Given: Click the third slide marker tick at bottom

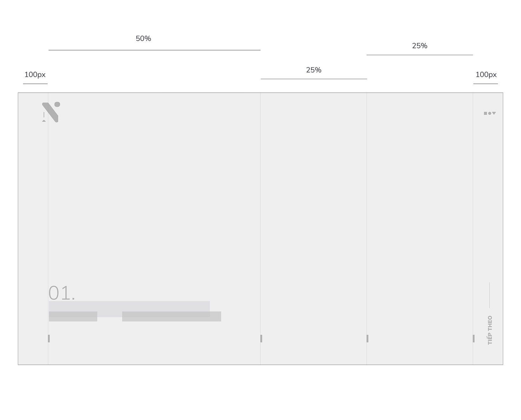Looking at the screenshot, I should pyautogui.click(x=367, y=338).
